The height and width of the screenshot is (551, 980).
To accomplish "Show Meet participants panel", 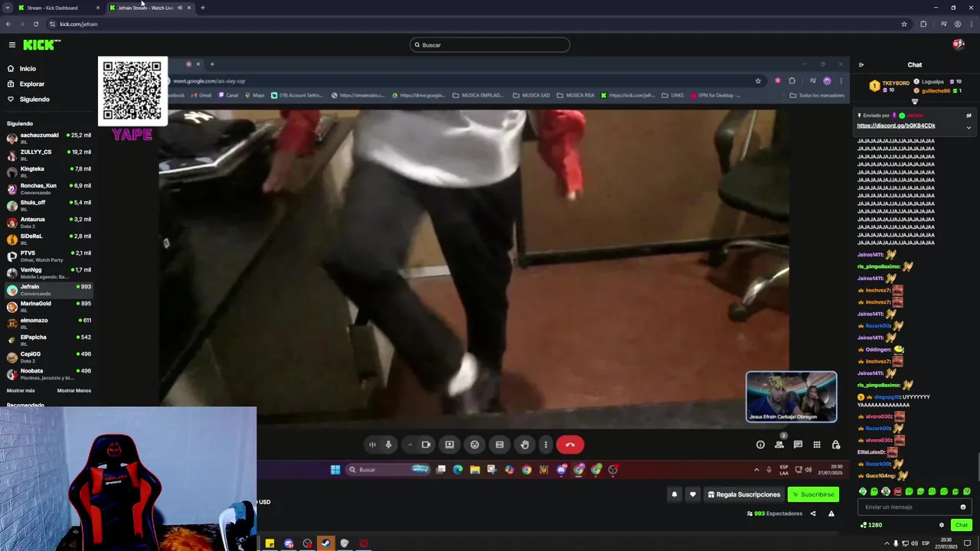I will (x=779, y=445).
